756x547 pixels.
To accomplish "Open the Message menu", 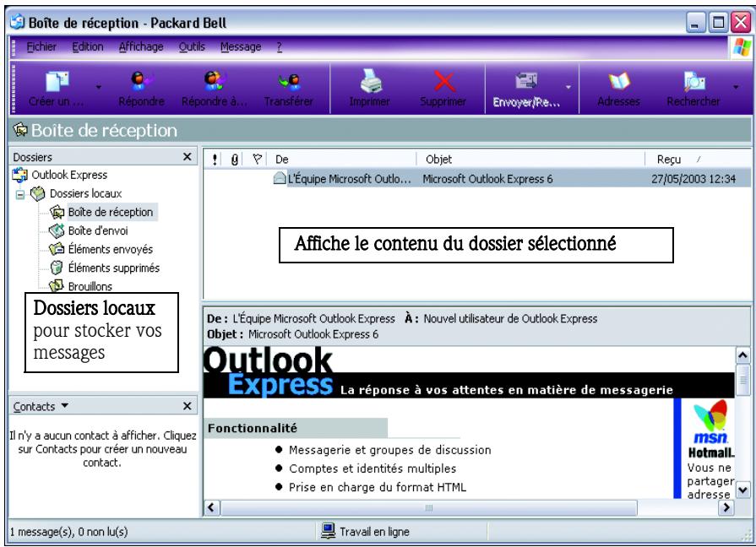I will [241, 46].
